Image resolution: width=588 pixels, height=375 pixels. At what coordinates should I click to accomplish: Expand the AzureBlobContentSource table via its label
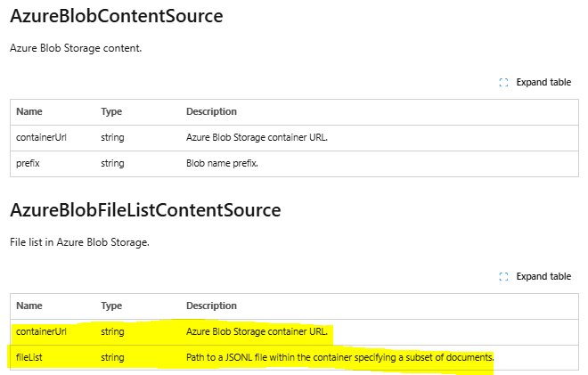pyautogui.click(x=543, y=82)
